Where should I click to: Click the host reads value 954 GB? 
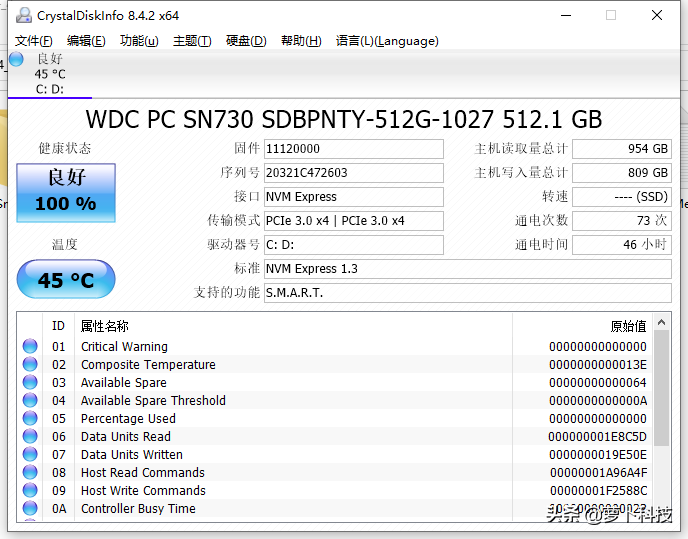[622, 149]
